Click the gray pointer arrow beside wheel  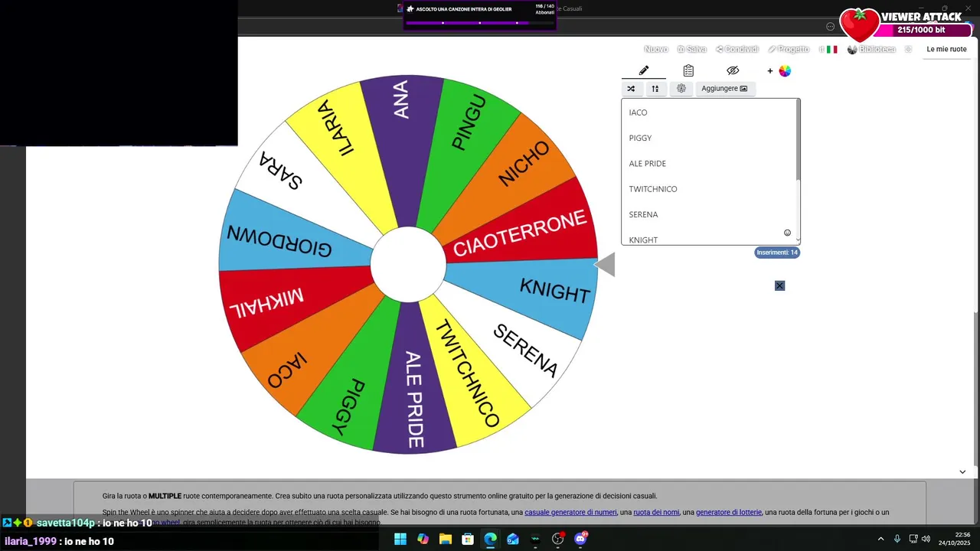tap(605, 265)
